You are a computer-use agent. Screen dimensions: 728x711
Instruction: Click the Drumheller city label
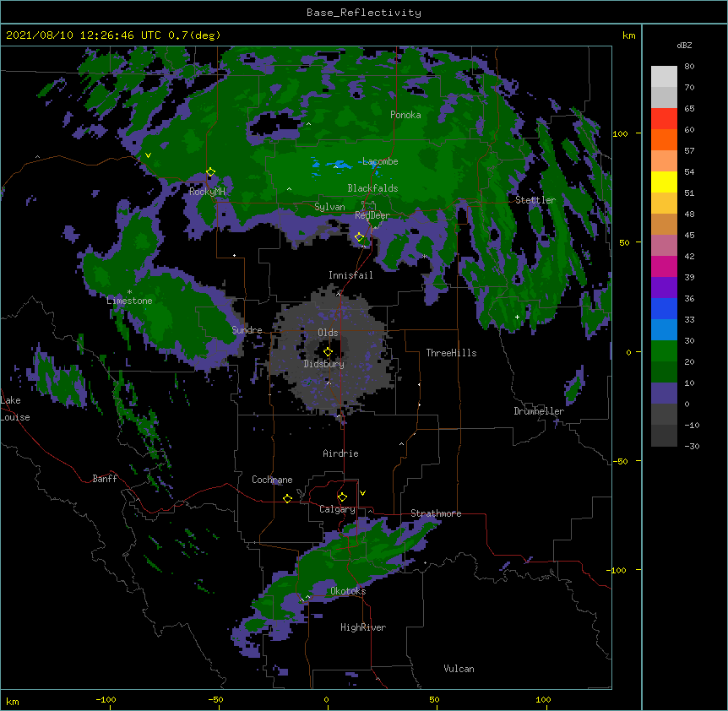[x=539, y=411]
